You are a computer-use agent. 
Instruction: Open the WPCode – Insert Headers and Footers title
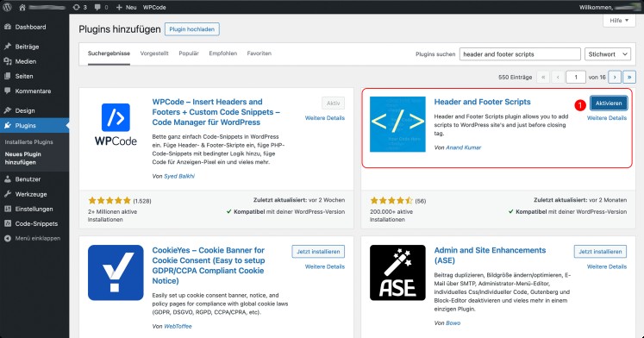(x=216, y=112)
